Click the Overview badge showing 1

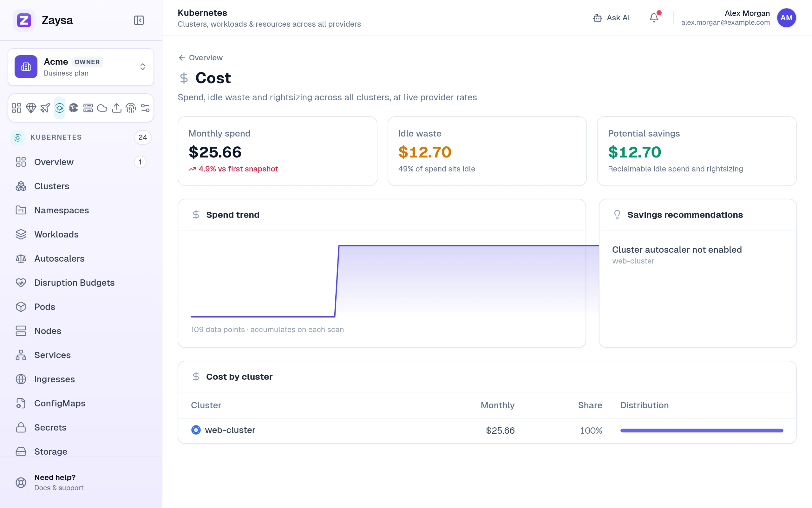[140, 162]
